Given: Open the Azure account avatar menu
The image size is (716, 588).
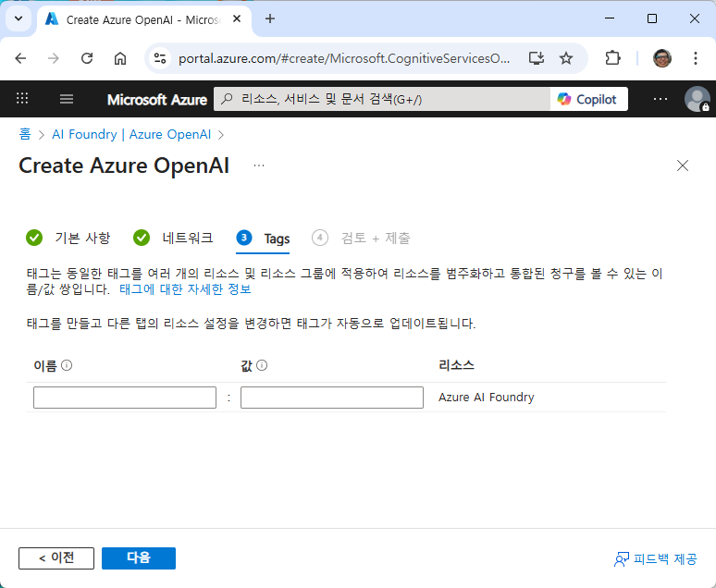Looking at the screenshot, I should pyautogui.click(x=697, y=99).
